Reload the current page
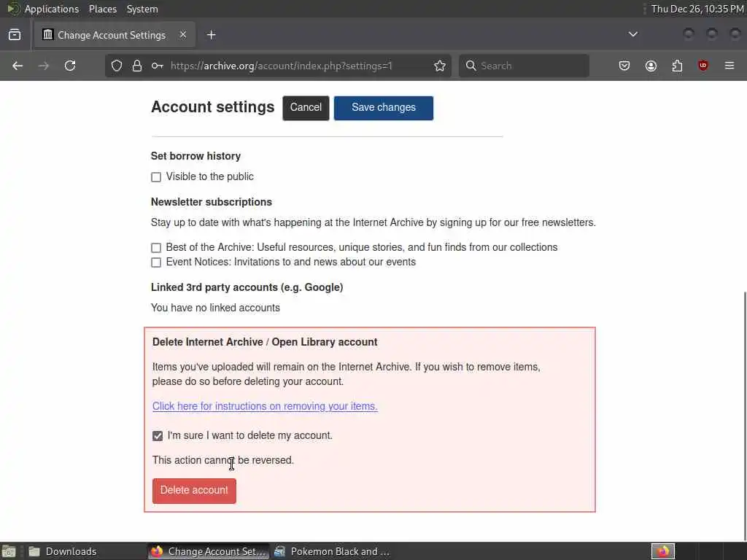 (70, 66)
